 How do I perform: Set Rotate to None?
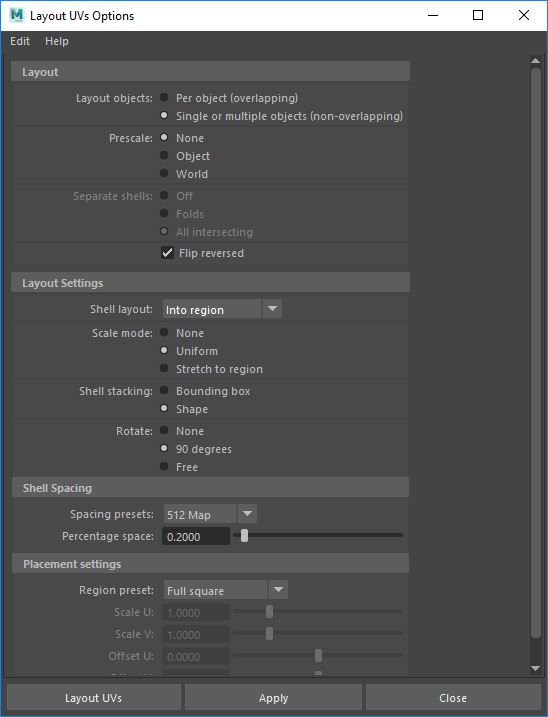tap(164, 430)
